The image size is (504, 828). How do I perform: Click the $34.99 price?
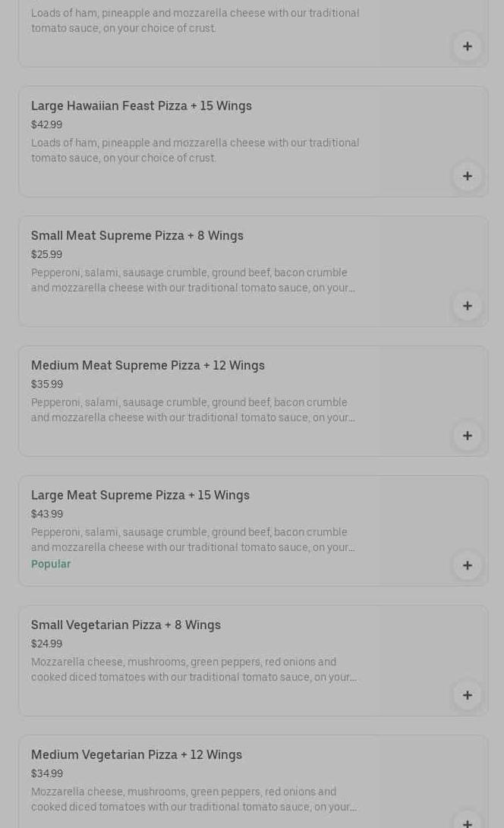(46, 773)
